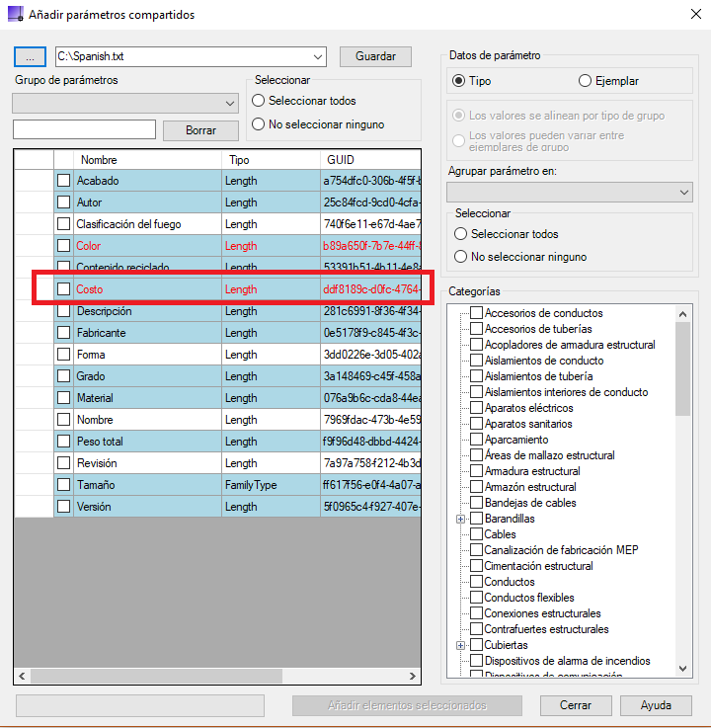
Task: Click the GUID column header
Action: click(x=370, y=160)
